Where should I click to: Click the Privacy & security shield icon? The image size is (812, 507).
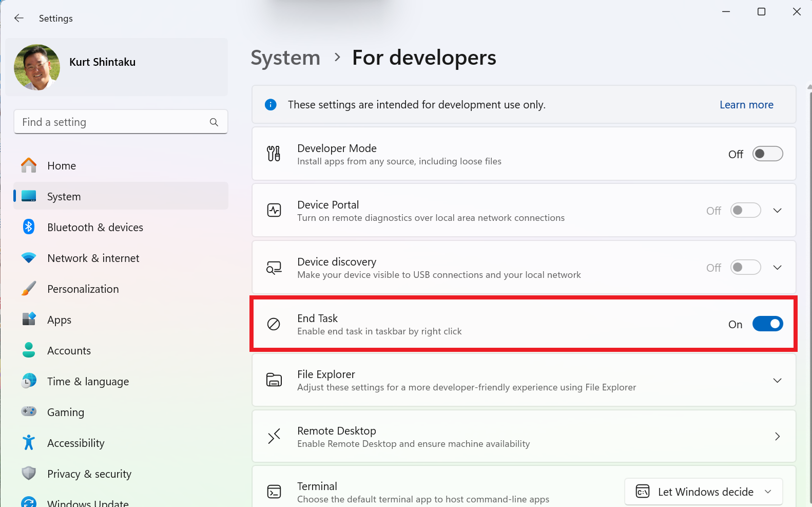tap(29, 474)
